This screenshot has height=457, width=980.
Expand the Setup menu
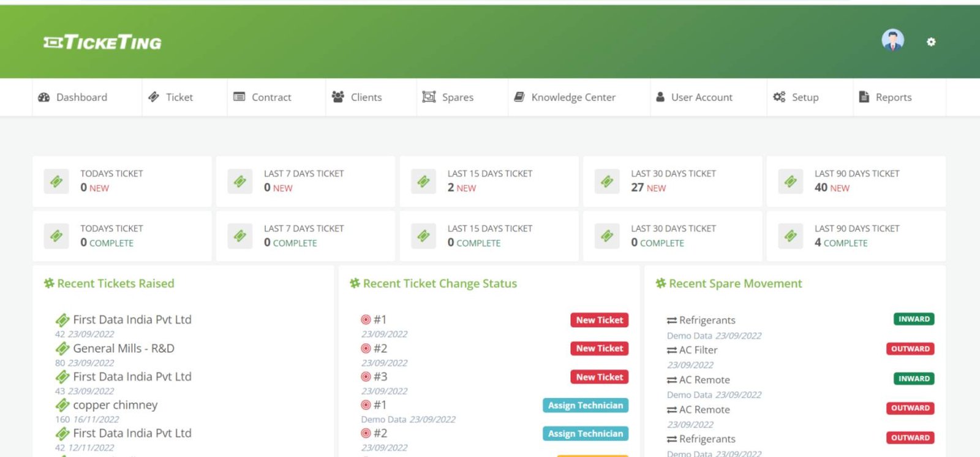796,97
